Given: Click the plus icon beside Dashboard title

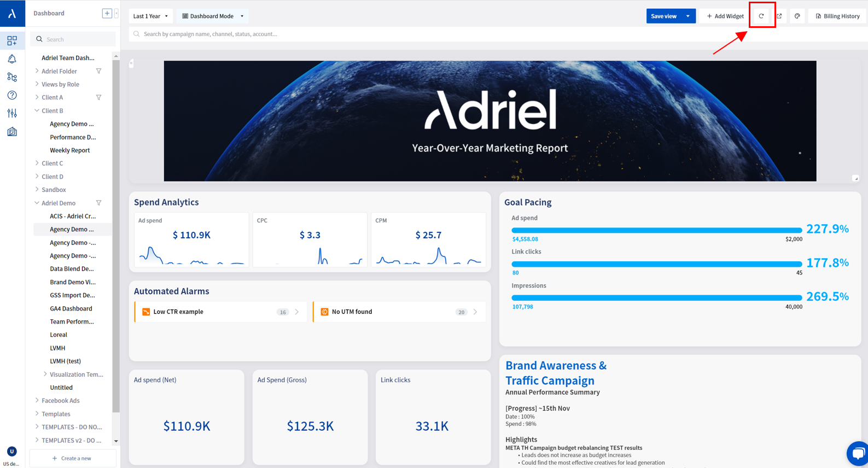Looking at the screenshot, I should [x=107, y=13].
